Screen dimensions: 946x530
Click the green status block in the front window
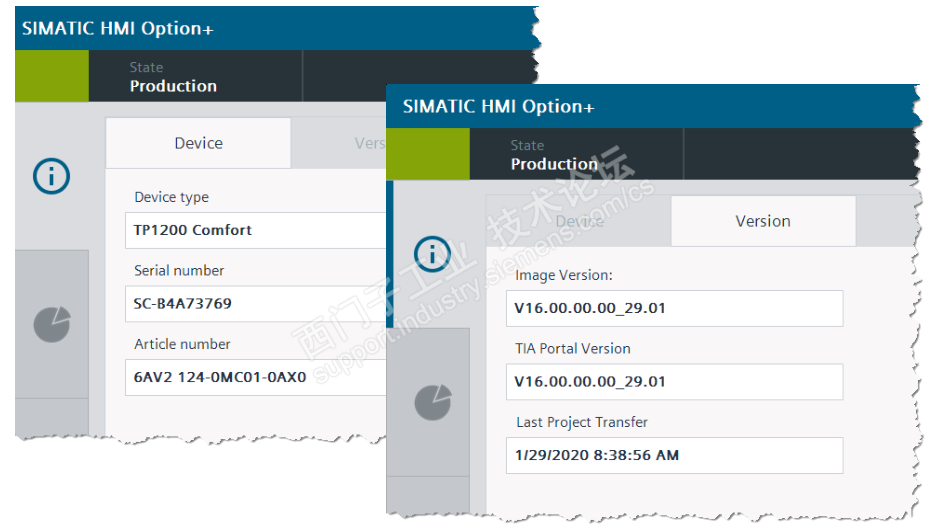428,154
